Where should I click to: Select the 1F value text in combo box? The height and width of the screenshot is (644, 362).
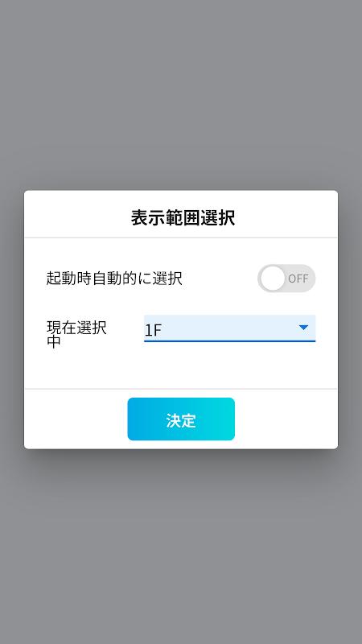click(x=153, y=330)
